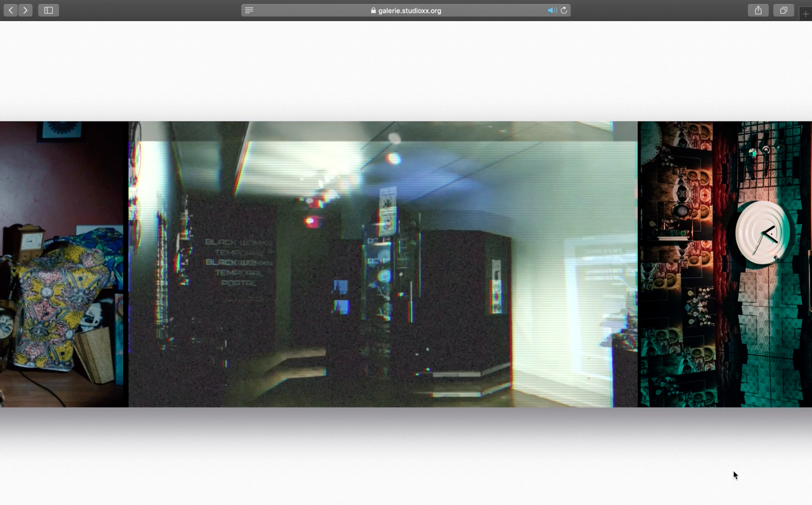Toggle the Safari sidebar
Viewport: 812px width, 505px height.
click(x=49, y=10)
